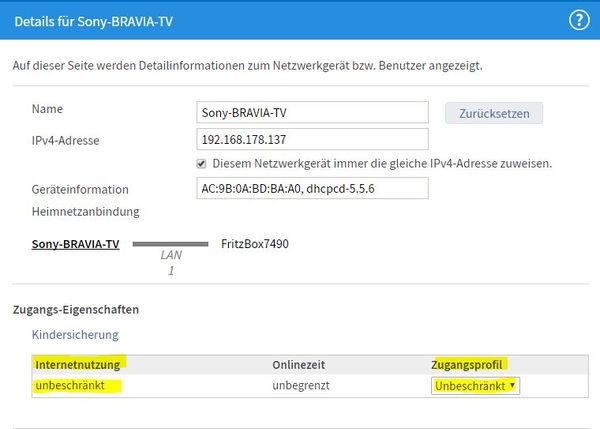Click the 'unbegrenzt' Onlinezeit value

[x=301, y=385]
